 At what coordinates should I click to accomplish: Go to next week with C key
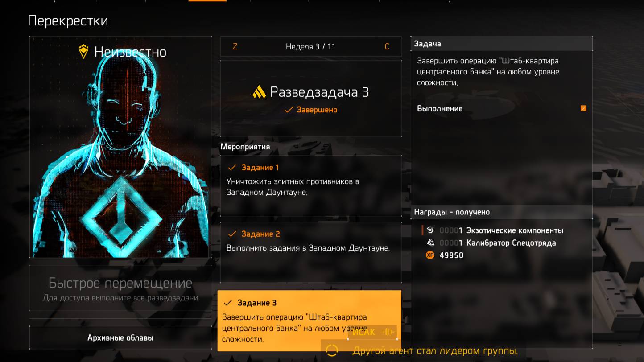(x=387, y=46)
